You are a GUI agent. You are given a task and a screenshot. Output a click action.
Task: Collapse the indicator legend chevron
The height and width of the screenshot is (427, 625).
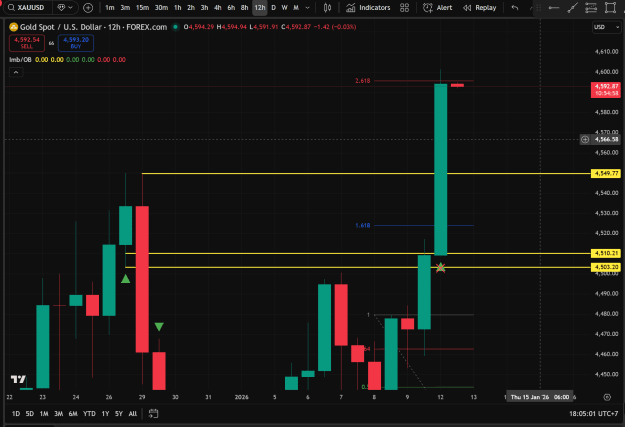click(x=16, y=73)
